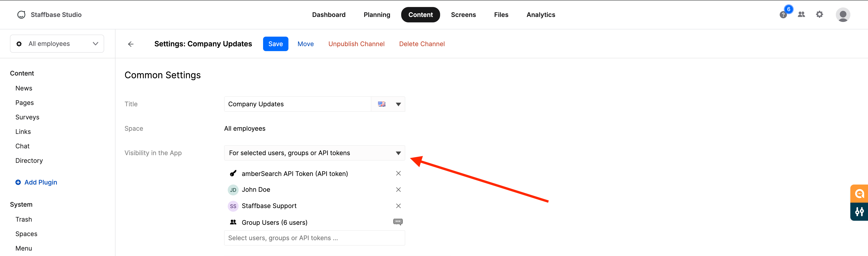Click the UK flag language icon
This screenshot has width=868, height=256.
381,104
